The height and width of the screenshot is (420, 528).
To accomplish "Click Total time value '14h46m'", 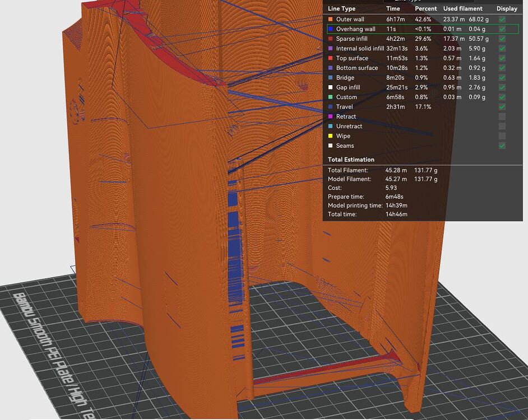I will click(396, 214).
